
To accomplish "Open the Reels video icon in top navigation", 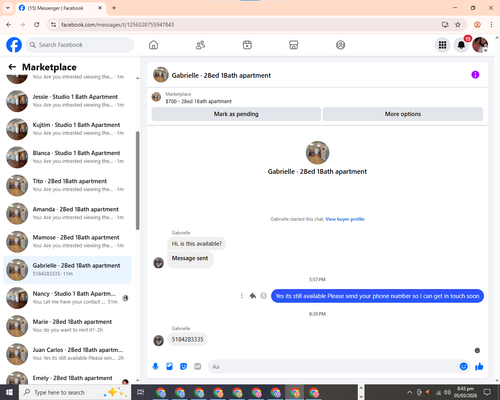I will click(247, 45).
